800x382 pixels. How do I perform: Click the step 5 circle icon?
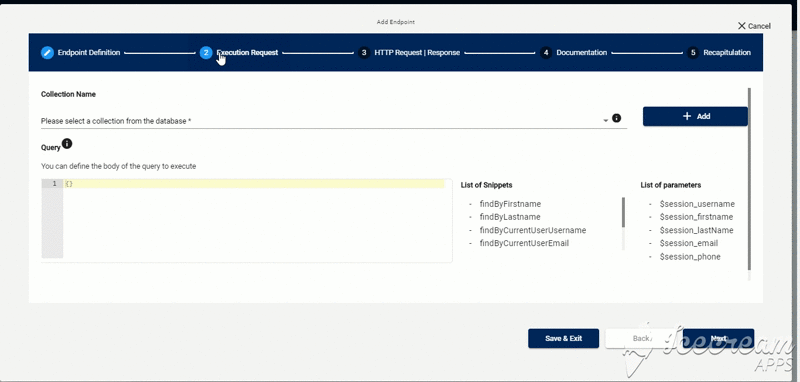692,53
